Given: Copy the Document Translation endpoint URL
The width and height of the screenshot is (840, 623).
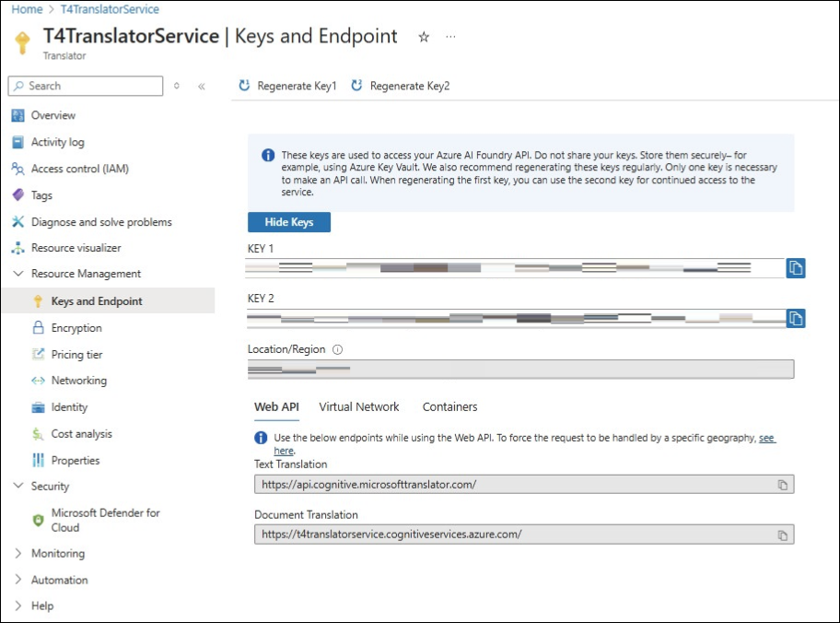Looking at the screenshot, I should (x=783, y=535).
